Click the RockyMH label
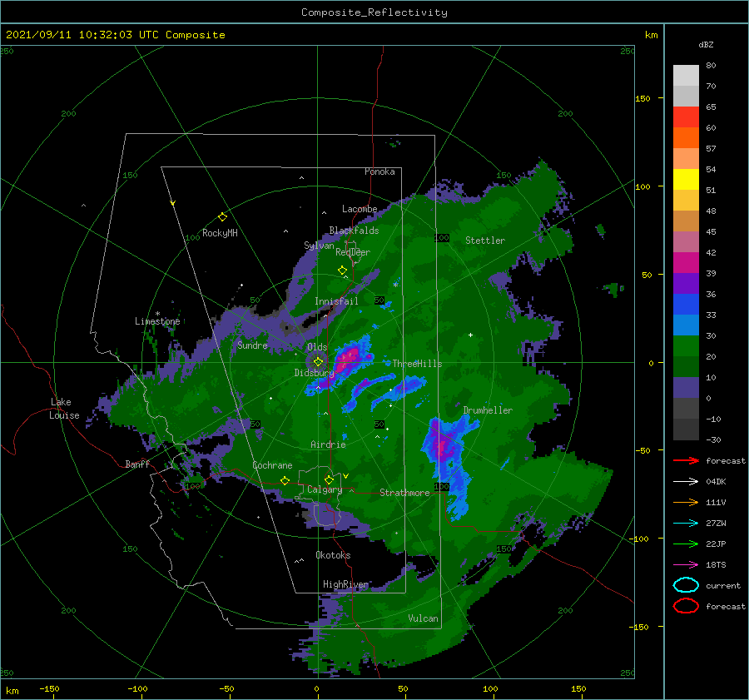Screen dimensions: 749x700 [x=220, y=233]
